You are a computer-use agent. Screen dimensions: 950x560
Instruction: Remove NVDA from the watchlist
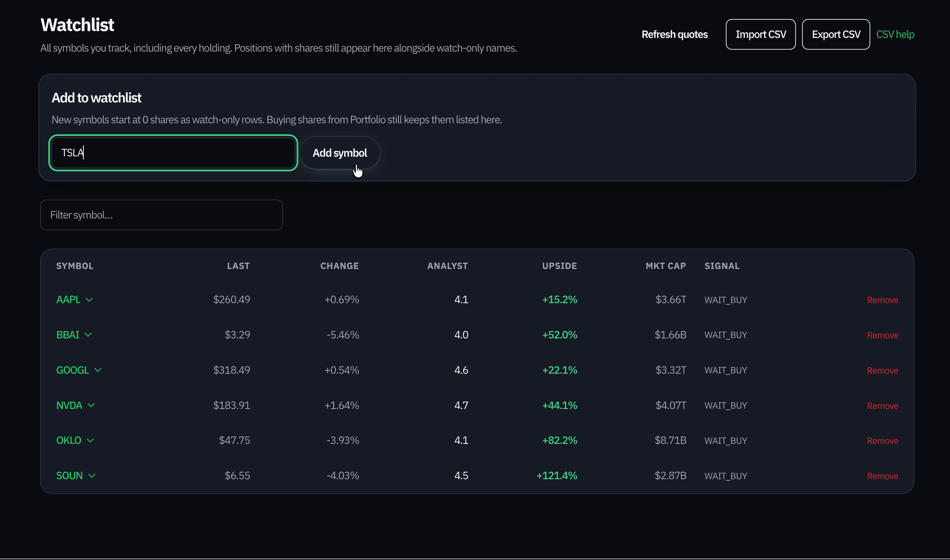[882, 406]
